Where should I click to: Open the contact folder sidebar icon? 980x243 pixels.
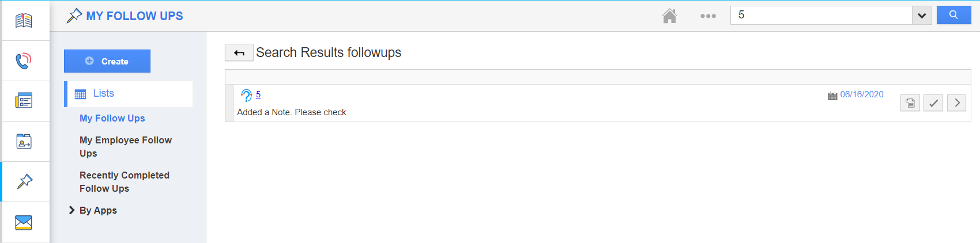click(24, 141)
